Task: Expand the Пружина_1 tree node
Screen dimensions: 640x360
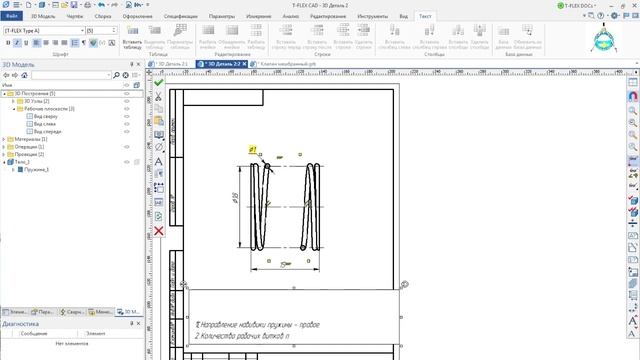Action: (13, 169)
